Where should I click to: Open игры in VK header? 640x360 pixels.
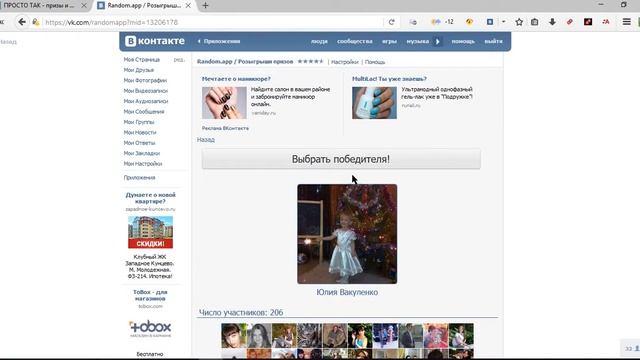[389, 41]
